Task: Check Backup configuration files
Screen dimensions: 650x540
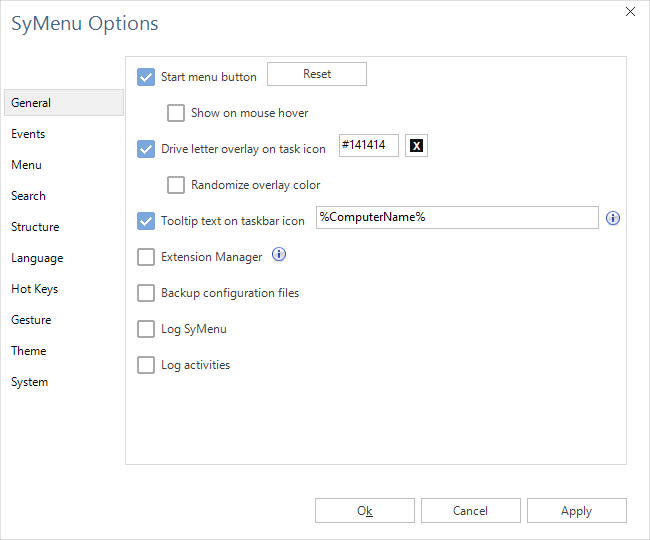Action: pos(146,293)
